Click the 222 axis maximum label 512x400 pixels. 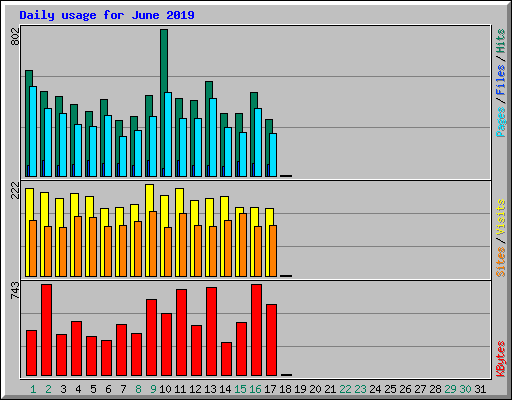[x=15, y=190]
